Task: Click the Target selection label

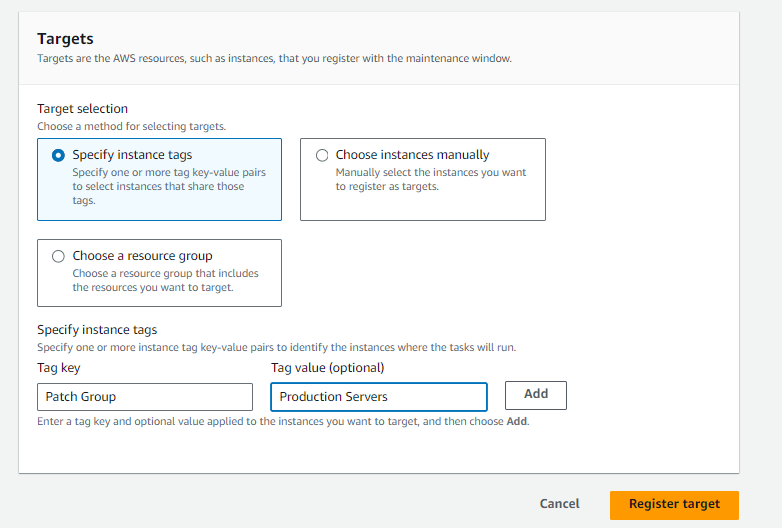Action: click(82, 109)
